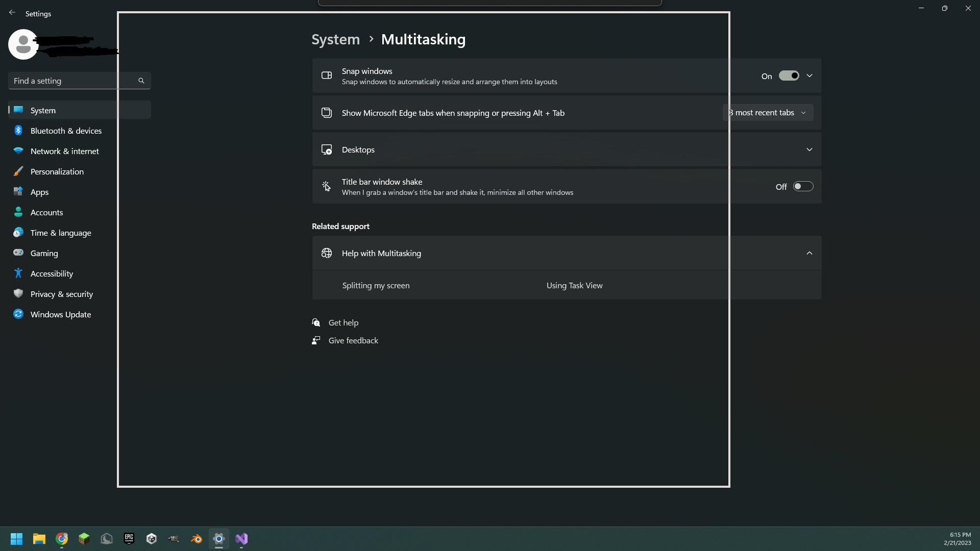Enable Title bar window shake toggle
Viewport: 980px width, 551px height.
[x=803, y=187]
